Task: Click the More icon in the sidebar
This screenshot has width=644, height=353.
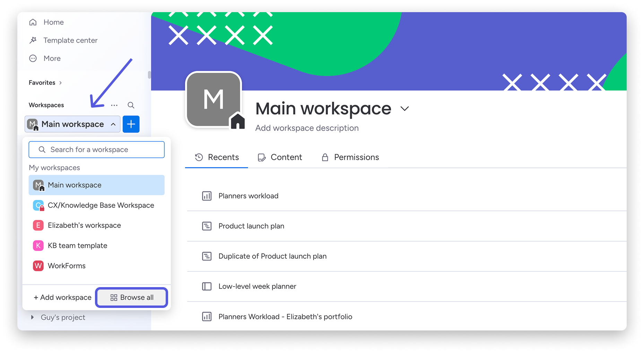Action: tap(33, 58)
